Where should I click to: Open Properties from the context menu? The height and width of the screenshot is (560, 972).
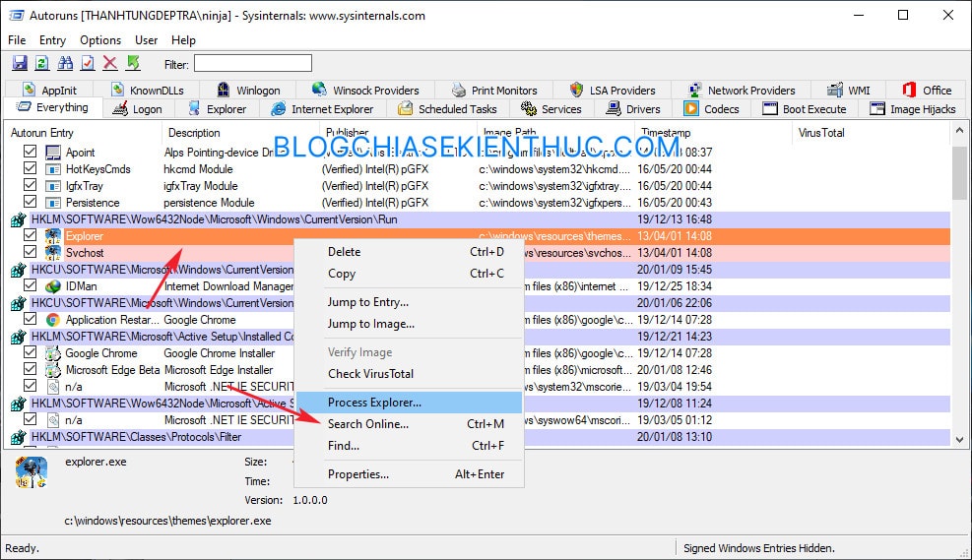(409, 474)
